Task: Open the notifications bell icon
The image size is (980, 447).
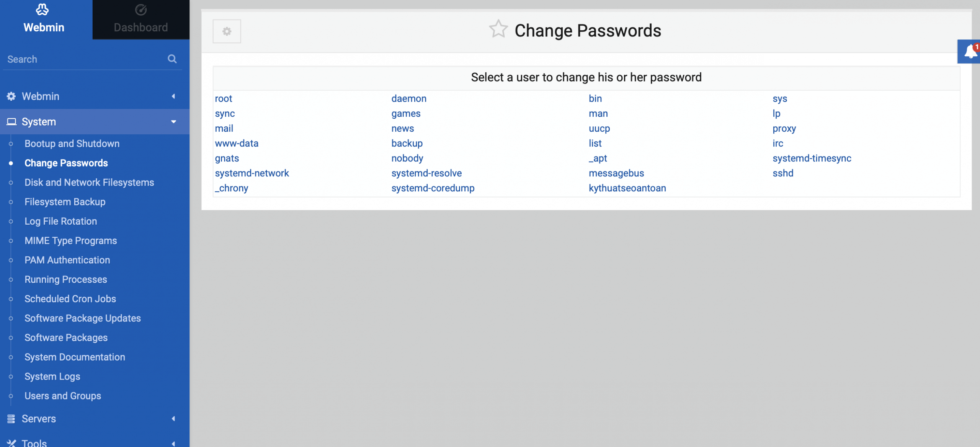Action: (x=970, y=51)
